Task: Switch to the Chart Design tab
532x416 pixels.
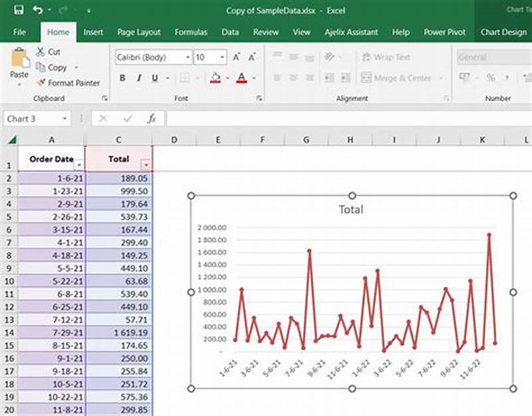Action: 503,32
